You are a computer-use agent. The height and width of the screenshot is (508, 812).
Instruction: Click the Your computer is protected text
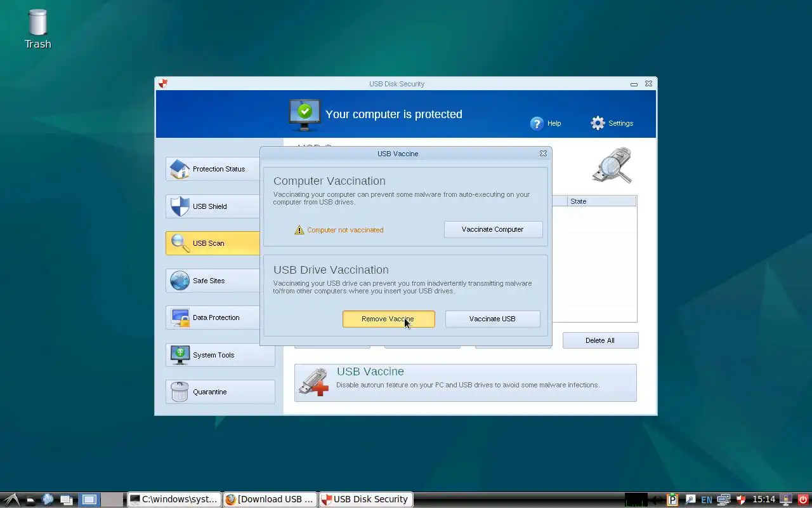(394, 114)
